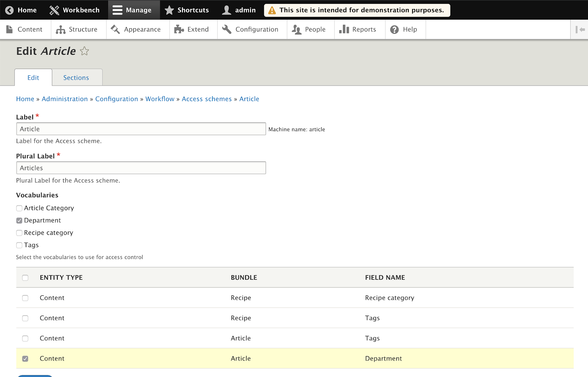Check the Tags vocabulary checkbox
This screenshot has width=588, height=377.
click(x=19, y=245)
